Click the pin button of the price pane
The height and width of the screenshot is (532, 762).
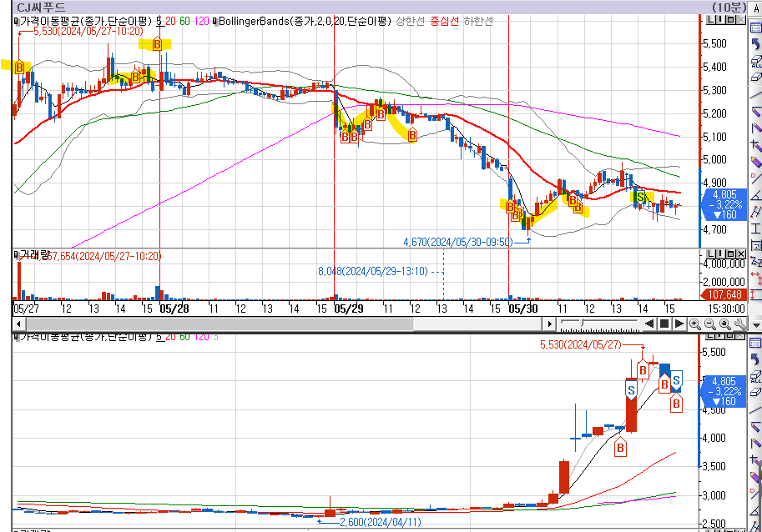point(720,19)
